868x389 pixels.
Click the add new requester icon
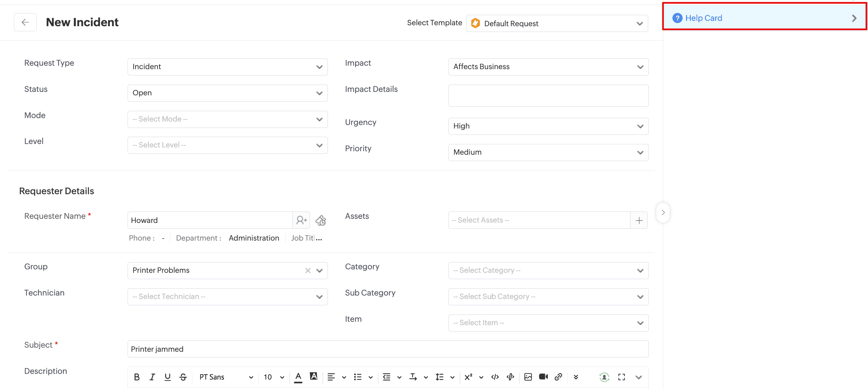click(301, 220)
